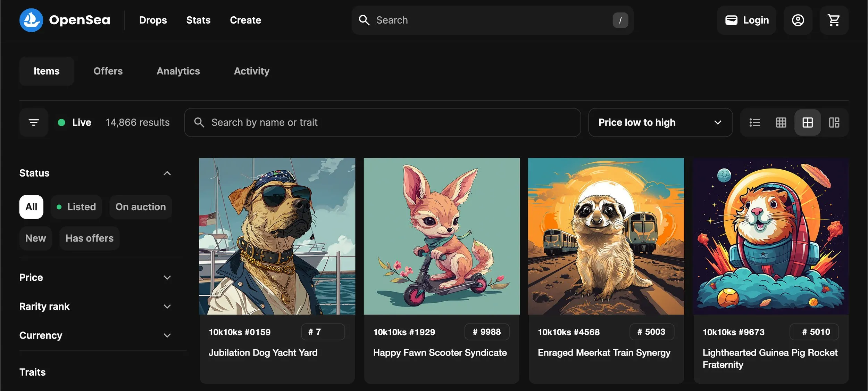Collapse the Status section
Viewport: 868px width, 391px height.
pos(167,173)
